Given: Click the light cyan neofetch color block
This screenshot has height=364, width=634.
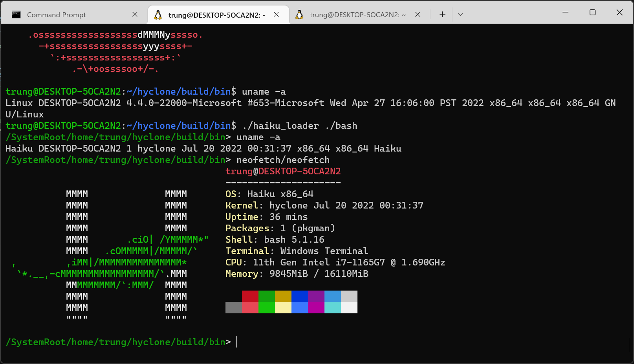Looking at the screenshot, I should 333,307.
